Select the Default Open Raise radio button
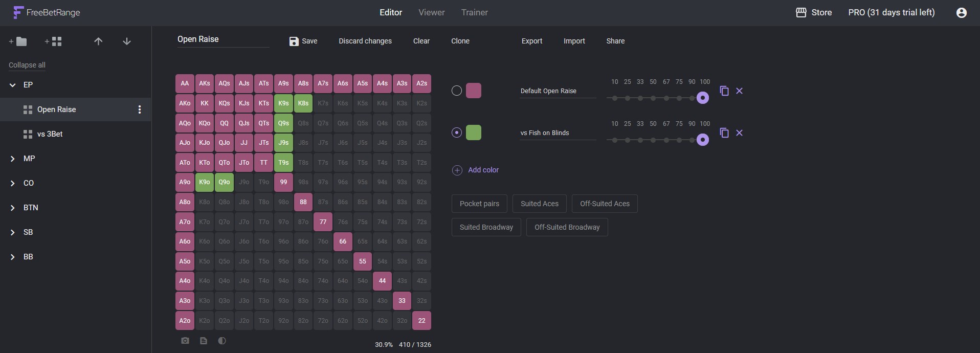 click(457, 91)
